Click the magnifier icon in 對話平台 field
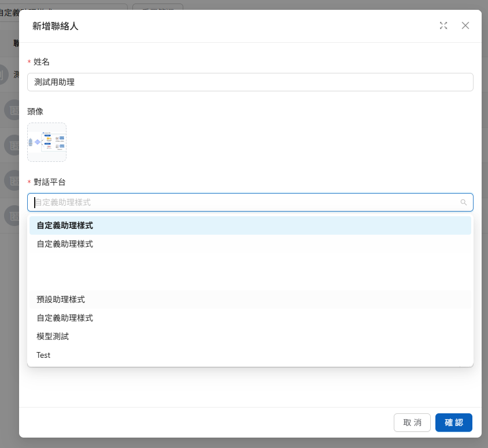This screenshot has height=448, width=488. (463, 202)
